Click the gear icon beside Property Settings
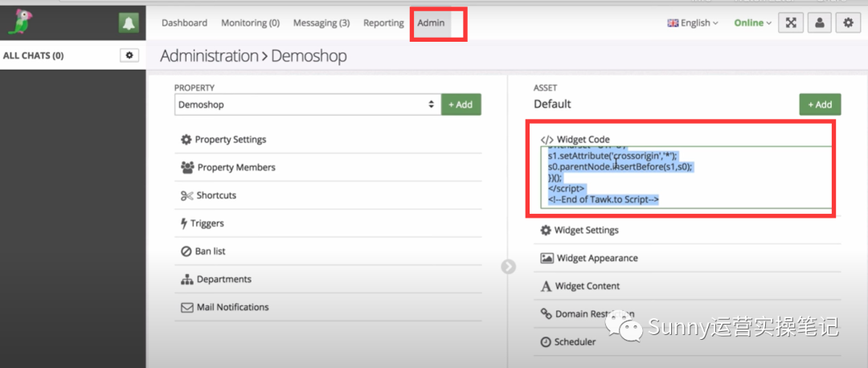 pos(186,140)
